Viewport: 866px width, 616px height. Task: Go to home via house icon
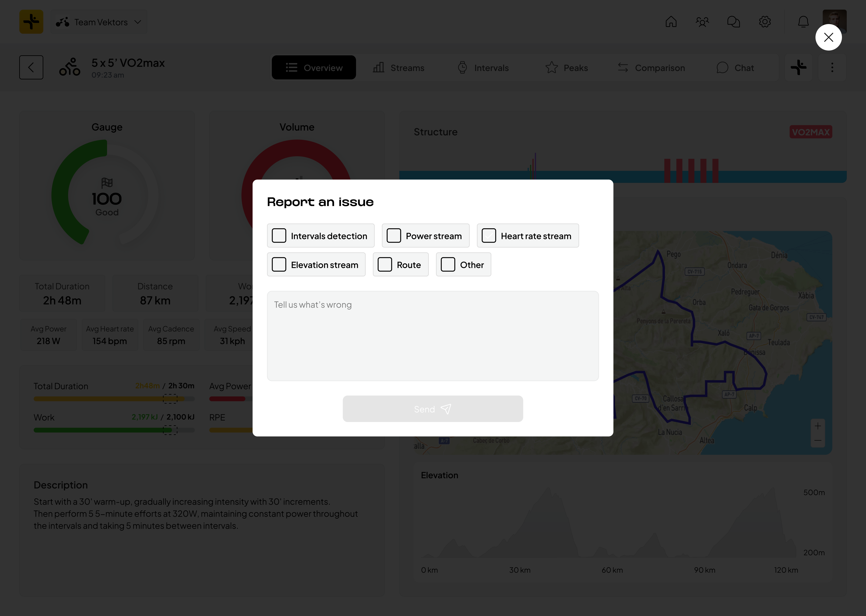pos(671,22)
